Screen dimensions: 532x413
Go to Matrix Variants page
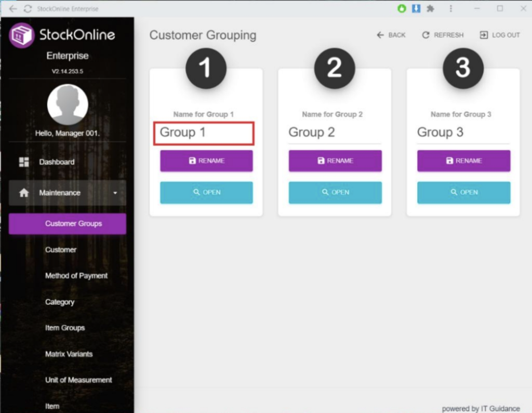[x=69, y=354]
